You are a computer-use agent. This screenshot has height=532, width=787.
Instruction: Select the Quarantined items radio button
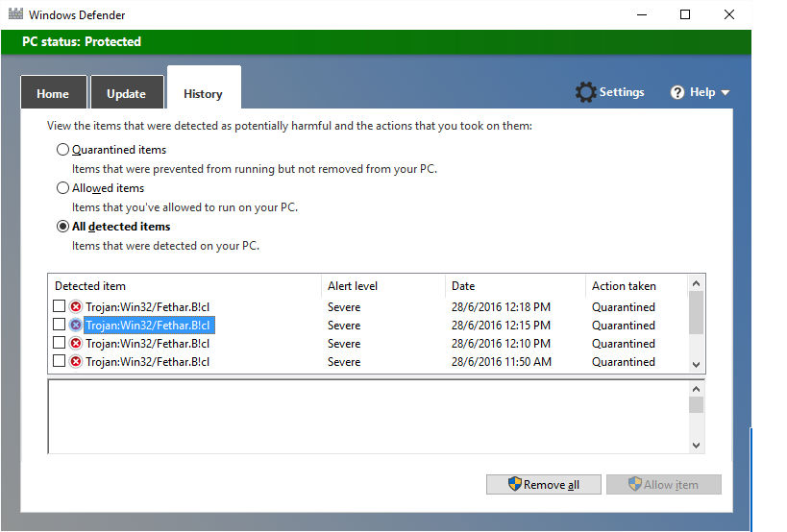[x=62, y=150]
